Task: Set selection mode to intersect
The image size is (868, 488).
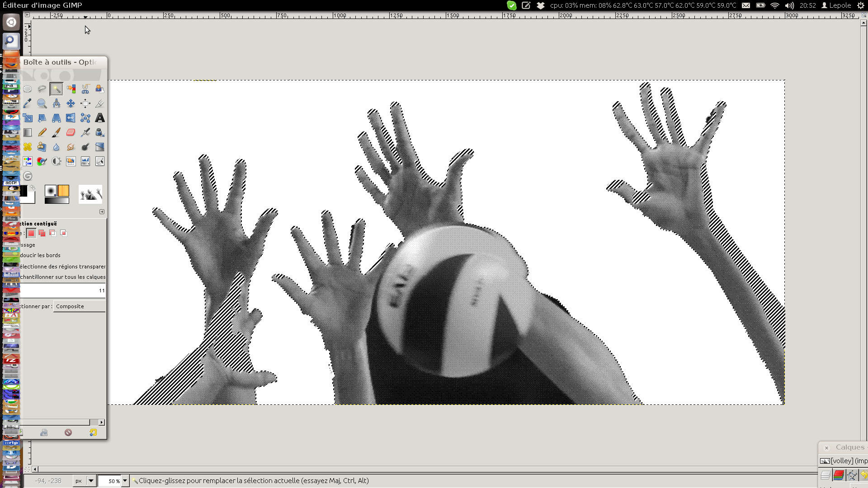Action: (x=64, y=233)
